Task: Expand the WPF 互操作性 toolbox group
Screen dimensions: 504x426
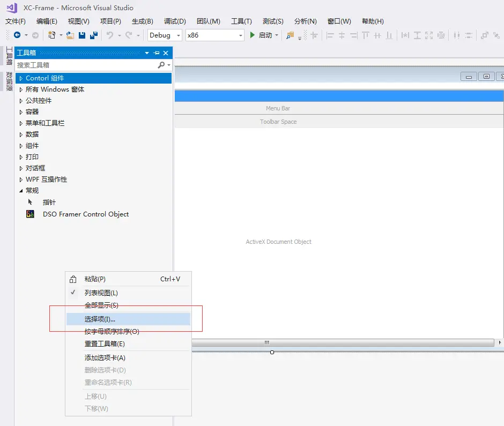Action: [21, 180]
